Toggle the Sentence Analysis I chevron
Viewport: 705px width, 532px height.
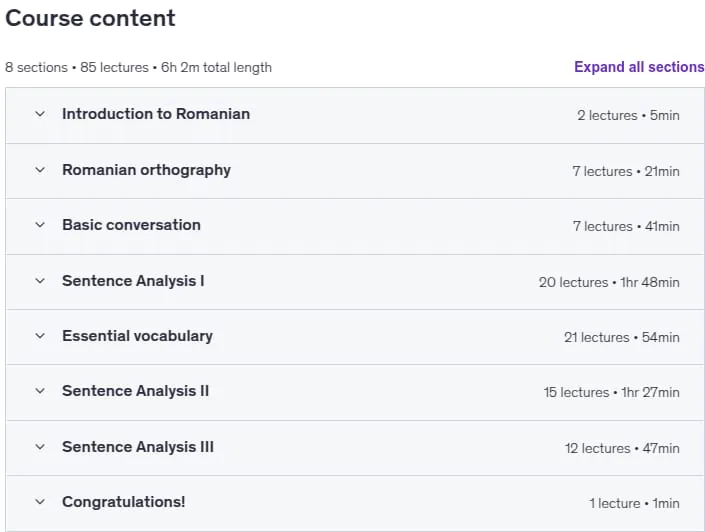click(x=40, y=281)
